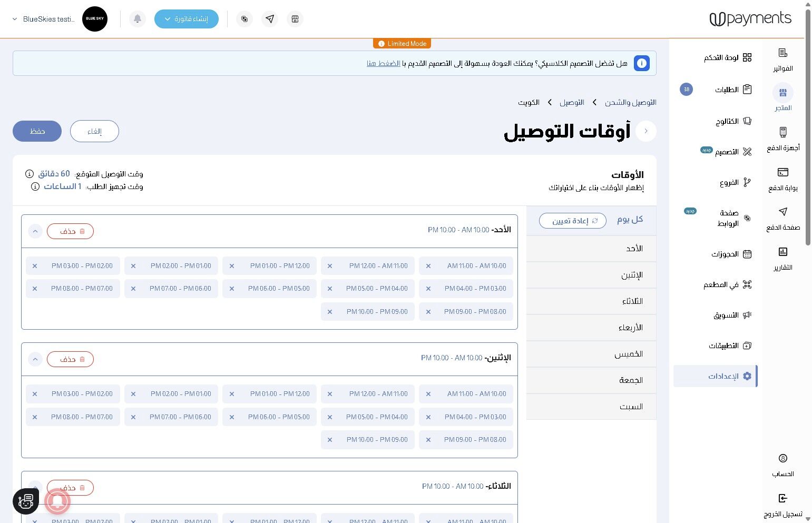Image resolution: width=812 pixels, height=523 pixels.
Task: Select السبت in the days list
Action: click(591, 407)
